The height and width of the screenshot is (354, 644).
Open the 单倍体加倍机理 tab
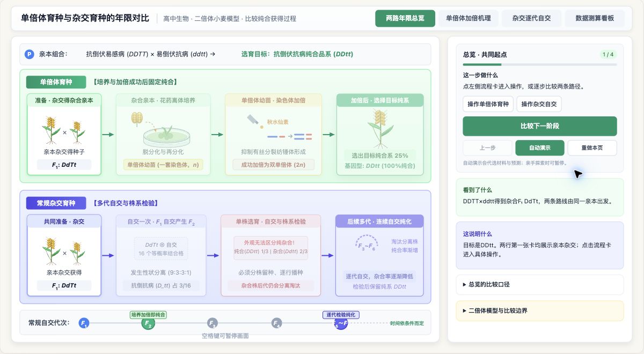point(468,18)
